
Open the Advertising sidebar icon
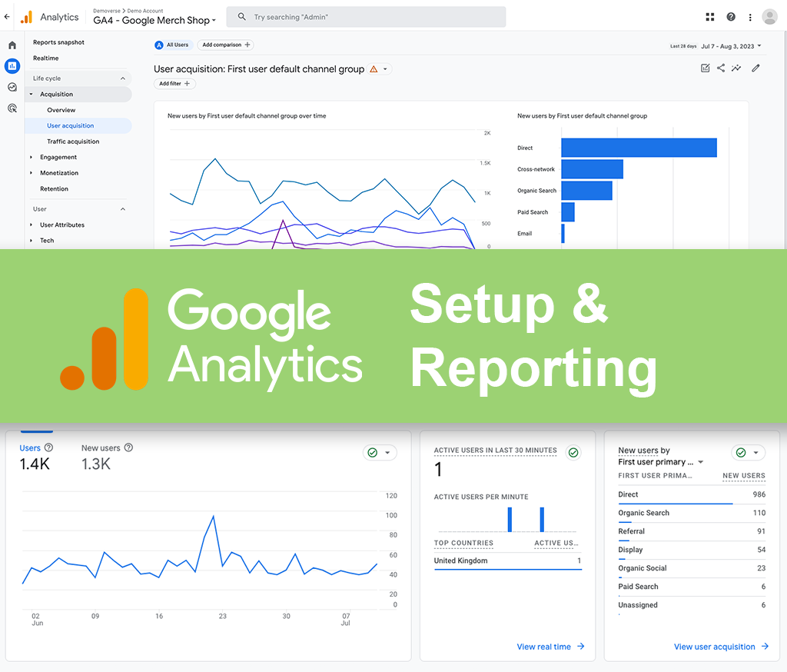(x=12, y=108)
